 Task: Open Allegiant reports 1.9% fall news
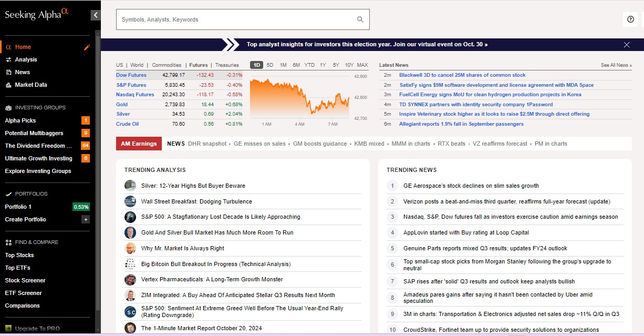[x=461, y=124]
